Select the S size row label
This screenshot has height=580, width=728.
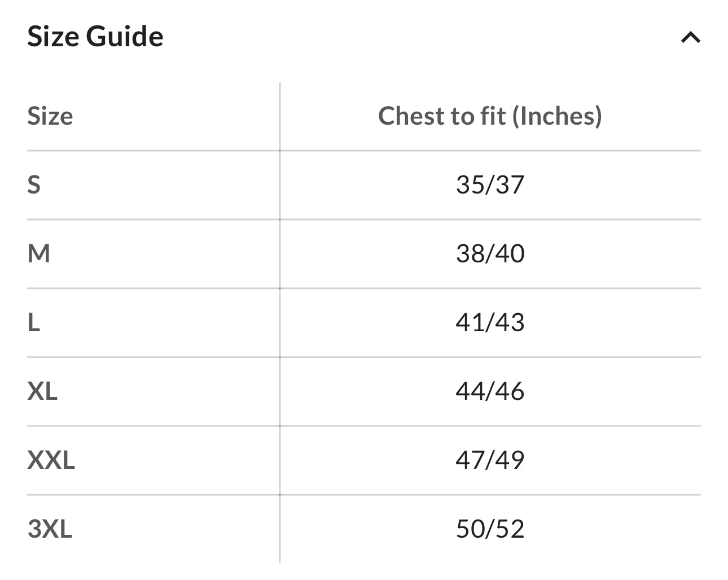(x=34, y=185)
